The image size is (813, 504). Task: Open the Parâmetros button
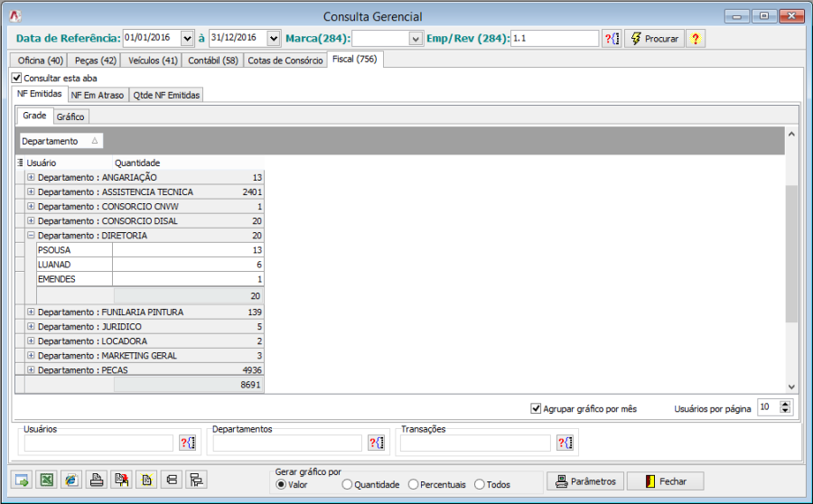585,481
